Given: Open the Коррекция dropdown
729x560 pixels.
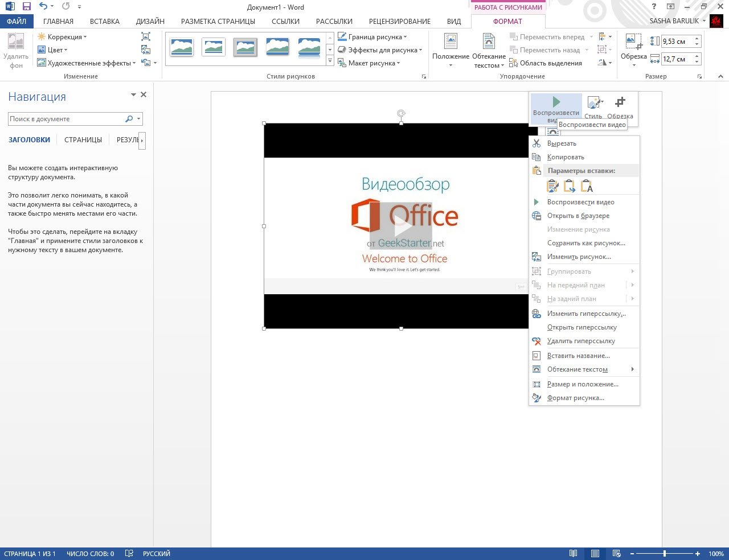Looking at the screenshot, I should tap(62, 37).
